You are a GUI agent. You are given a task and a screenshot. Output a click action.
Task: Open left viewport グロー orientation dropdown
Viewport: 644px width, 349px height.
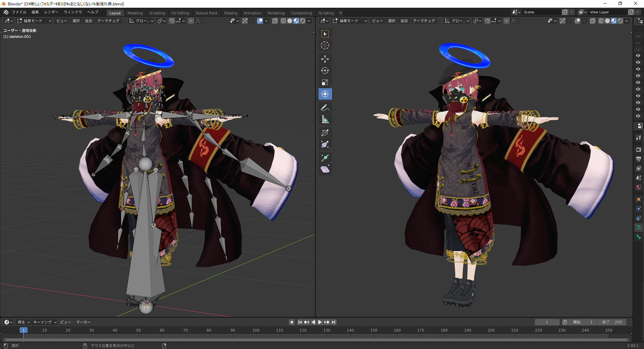[141, 21]
